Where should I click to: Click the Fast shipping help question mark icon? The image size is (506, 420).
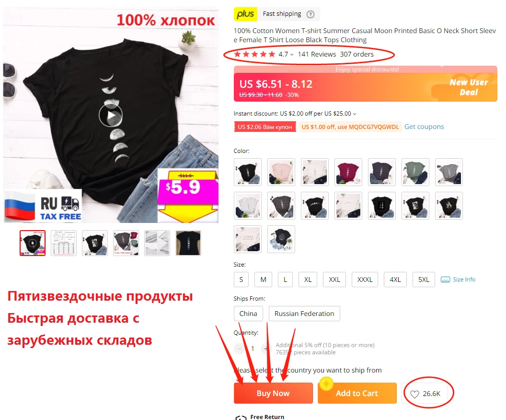[x=310, y=14]
